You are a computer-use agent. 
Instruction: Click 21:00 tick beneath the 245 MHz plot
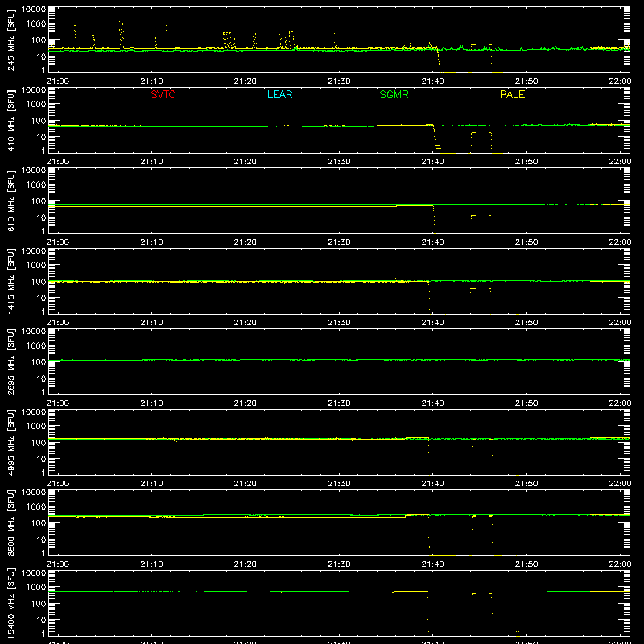point(58,81)
